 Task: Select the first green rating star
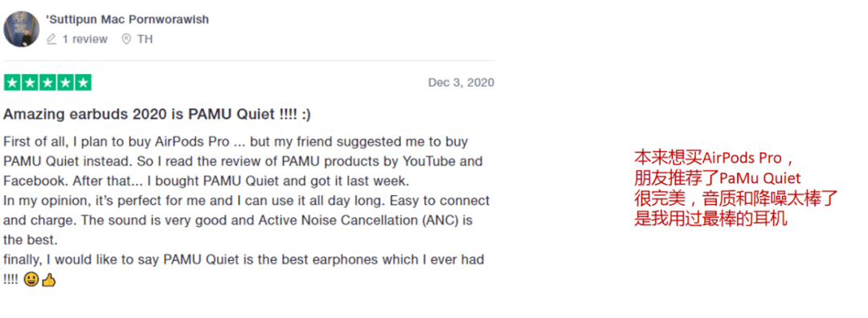pyautogui.click(x=12, y=83)
